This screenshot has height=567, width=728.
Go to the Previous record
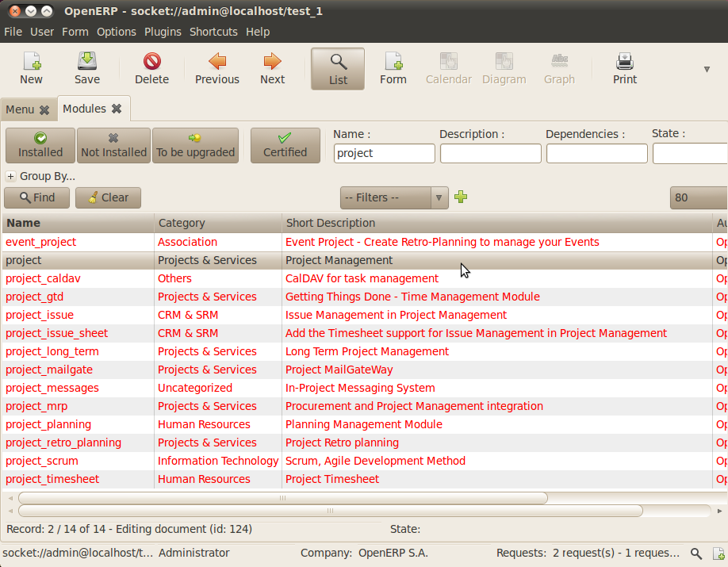coord(216,68)
